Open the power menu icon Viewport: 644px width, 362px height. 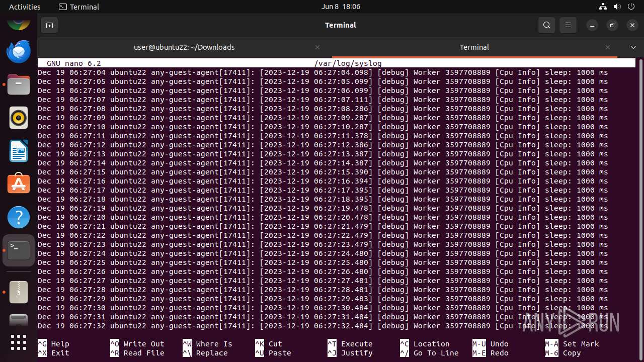pyautogui.click(x=631, y=7)
